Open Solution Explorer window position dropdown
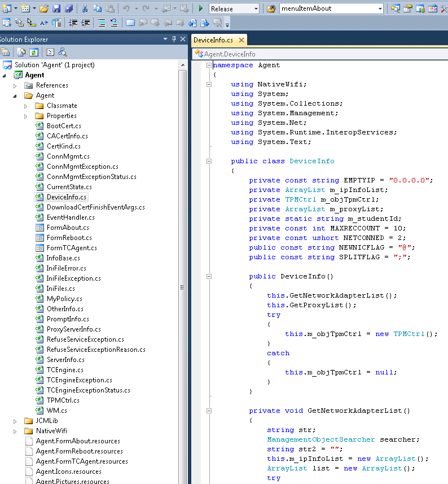This screenshot has height=484, width=448. [165, 39]
